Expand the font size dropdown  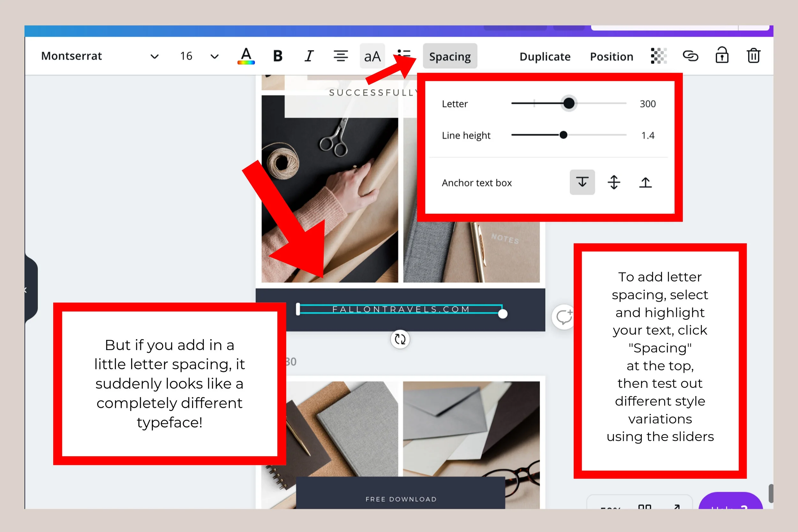coord(214,56)
